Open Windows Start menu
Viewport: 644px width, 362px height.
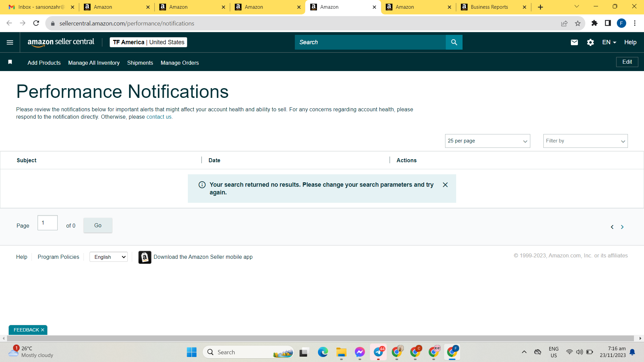click(192, 352)
